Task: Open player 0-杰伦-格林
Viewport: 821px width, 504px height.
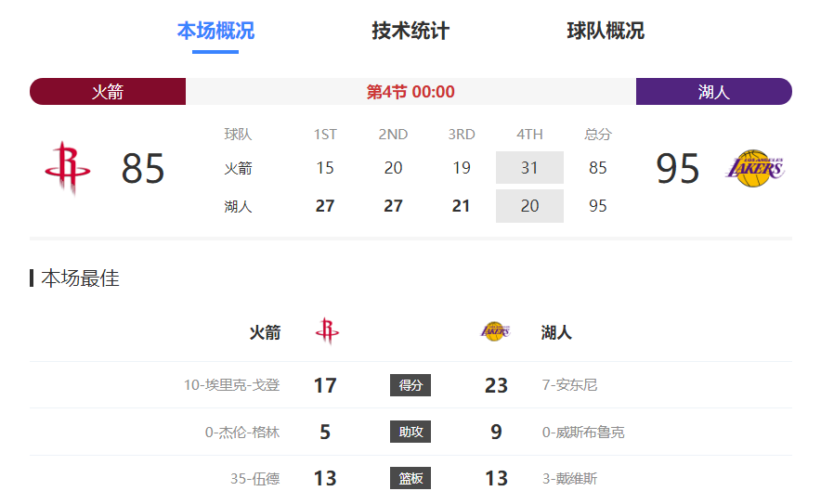Action: [x=241, y=433]
